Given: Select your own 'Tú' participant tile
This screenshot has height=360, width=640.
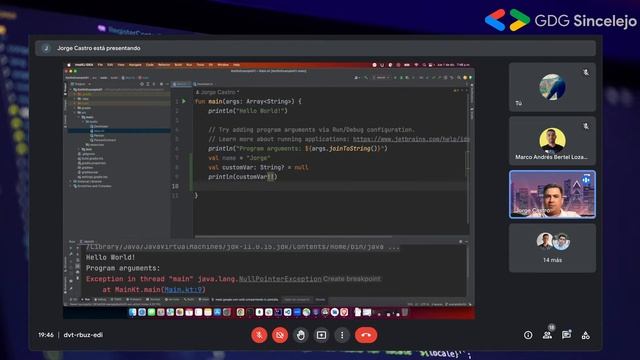Looking at the screenshot, I should coord(552,87).
